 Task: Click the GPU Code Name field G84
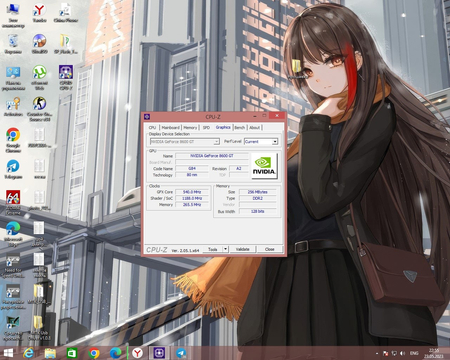pyautogui.click(x=192, y=168)
